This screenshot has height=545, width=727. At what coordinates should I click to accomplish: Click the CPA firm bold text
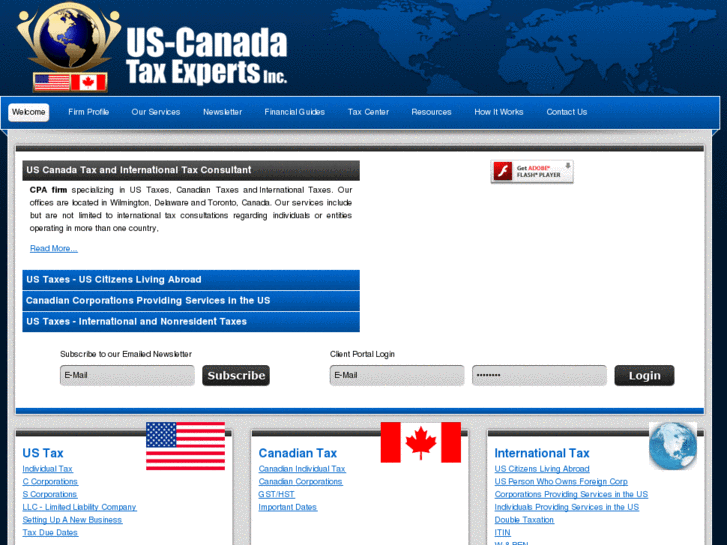coord(48,190)
